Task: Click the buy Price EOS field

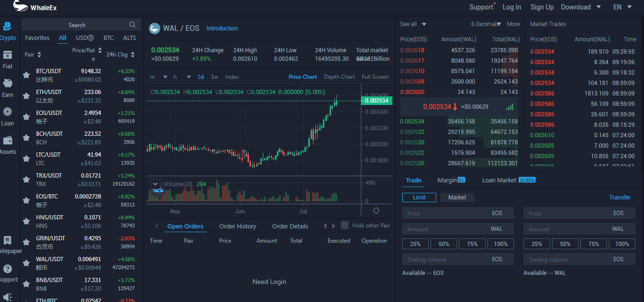Action: (458, 213)
